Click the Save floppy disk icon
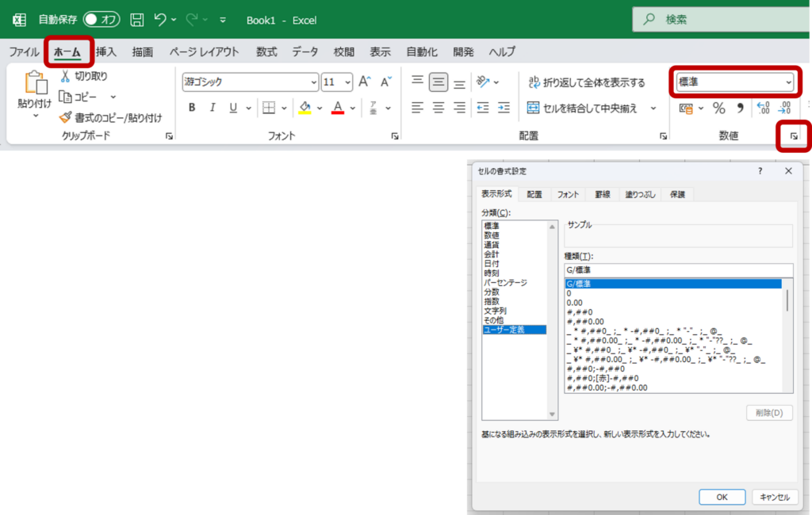 137,20
